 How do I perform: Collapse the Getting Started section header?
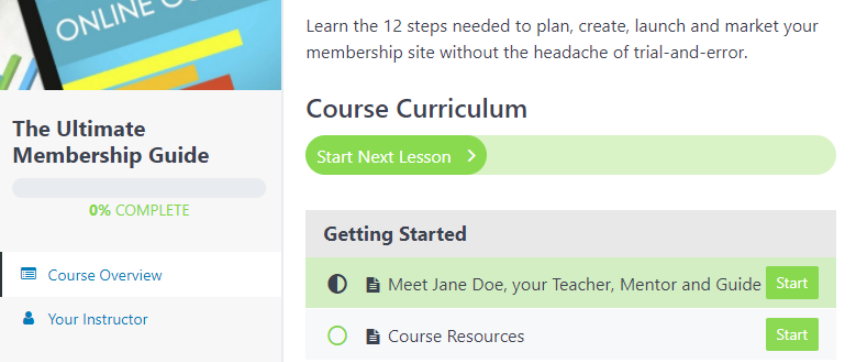click(x=570, y=234)
